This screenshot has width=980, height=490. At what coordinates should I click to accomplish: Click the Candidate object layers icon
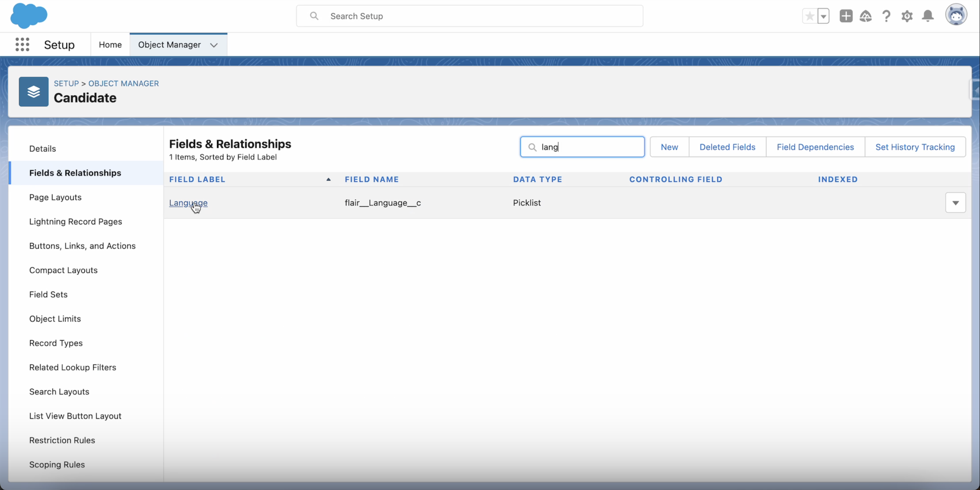34,92
